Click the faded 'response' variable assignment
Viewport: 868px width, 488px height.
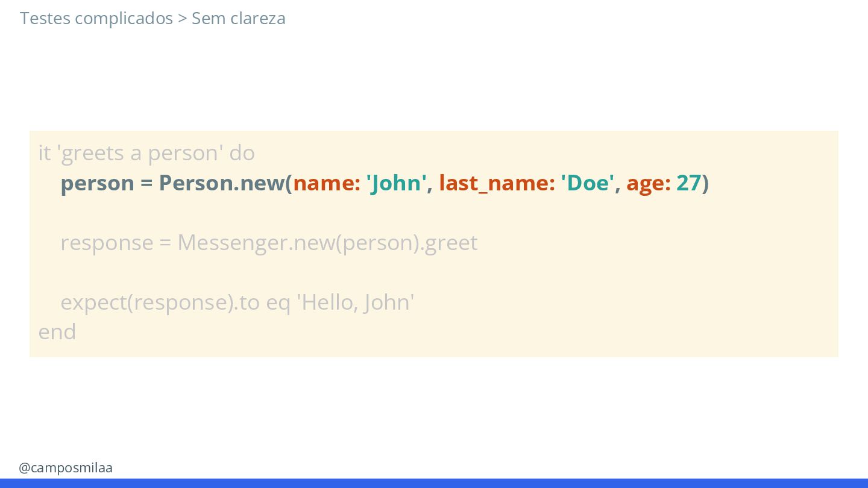[107, 243]
